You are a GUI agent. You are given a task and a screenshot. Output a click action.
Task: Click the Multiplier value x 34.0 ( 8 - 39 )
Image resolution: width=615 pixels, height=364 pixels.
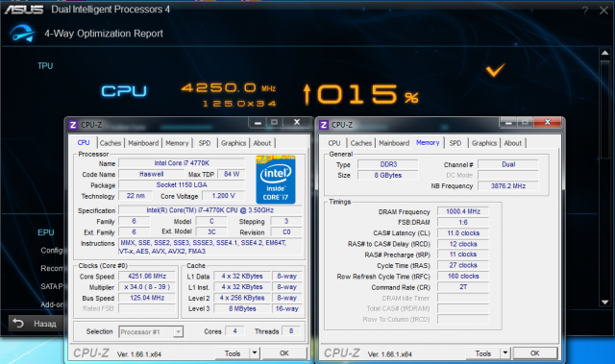147,287
